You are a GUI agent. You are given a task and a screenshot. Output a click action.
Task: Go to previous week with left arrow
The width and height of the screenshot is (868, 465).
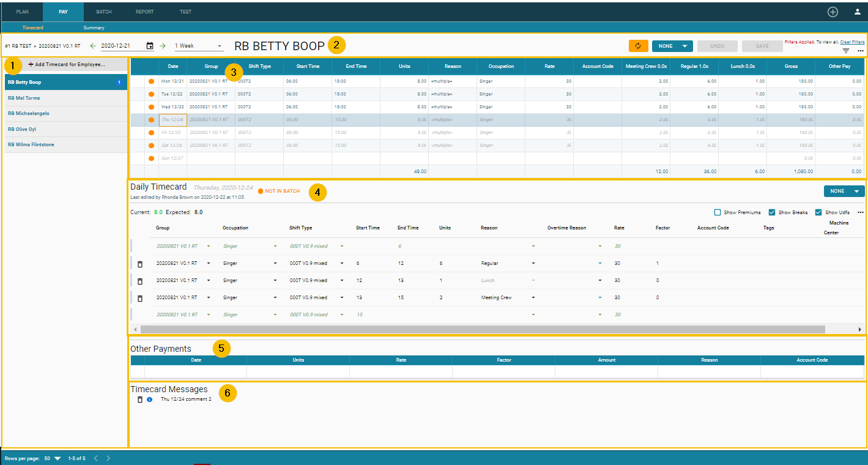(x=93, y=46)
